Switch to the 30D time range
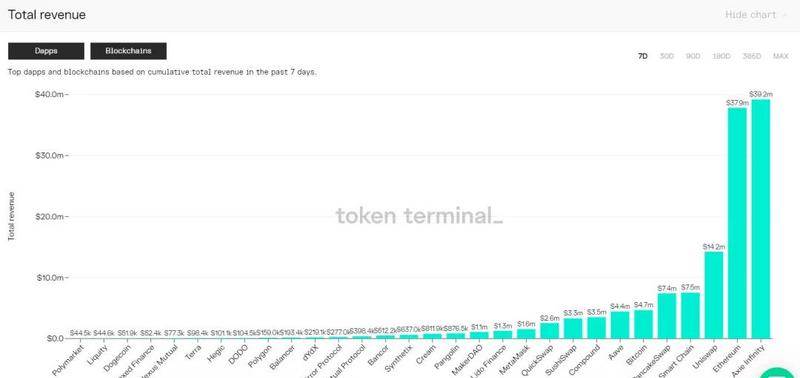This screenshot has width=800, height=378. point(667,56)
